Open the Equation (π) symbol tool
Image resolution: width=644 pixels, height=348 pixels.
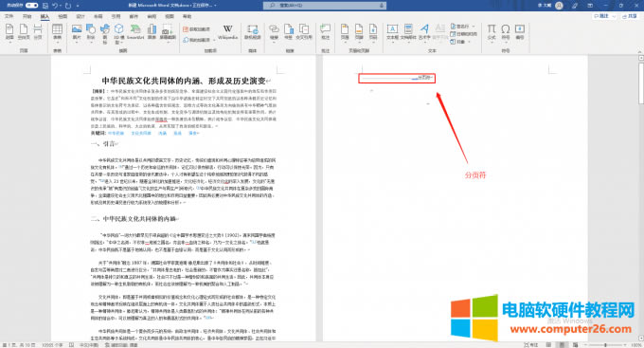(492, 31)
